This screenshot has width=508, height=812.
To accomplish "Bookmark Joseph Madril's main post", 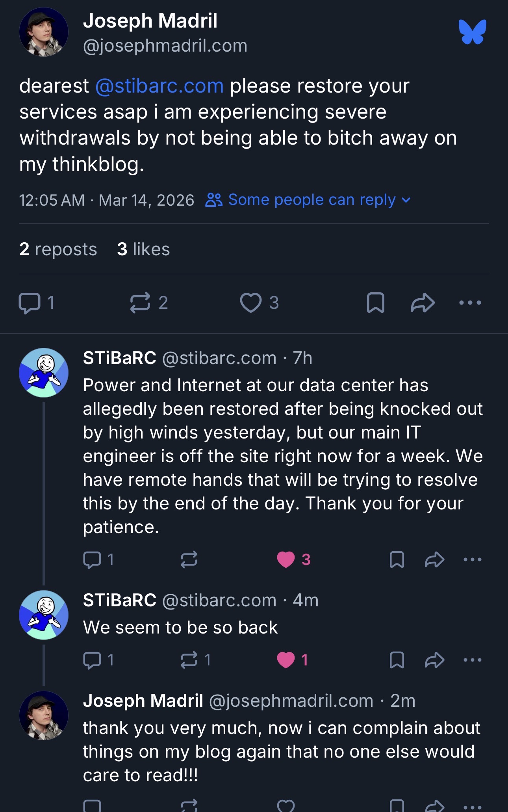I will (375, 303).
